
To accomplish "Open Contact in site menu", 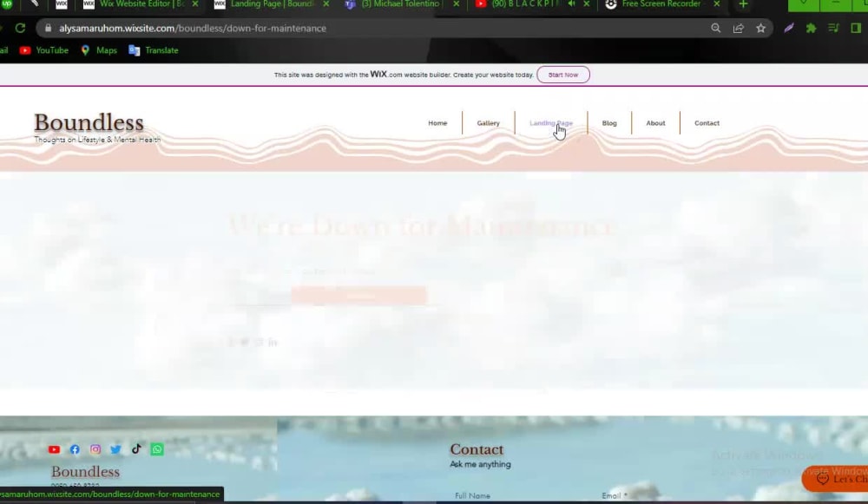I will [x=707, y=123].
